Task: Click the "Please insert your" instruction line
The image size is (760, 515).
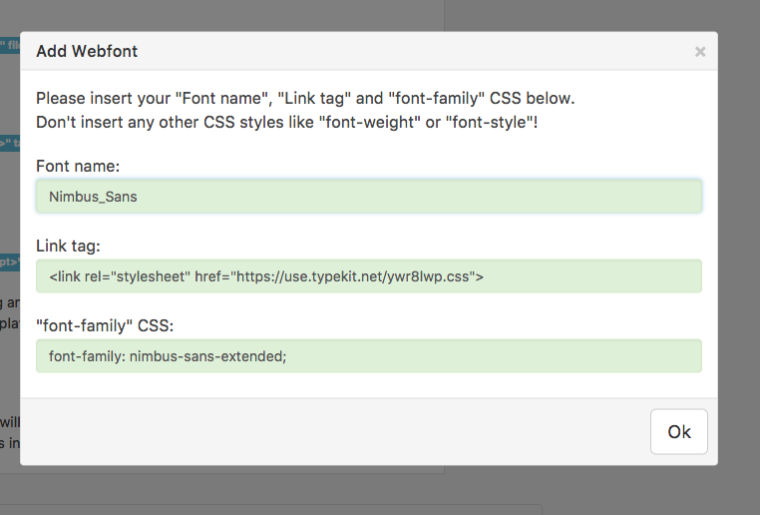Action: click(305, 99)
